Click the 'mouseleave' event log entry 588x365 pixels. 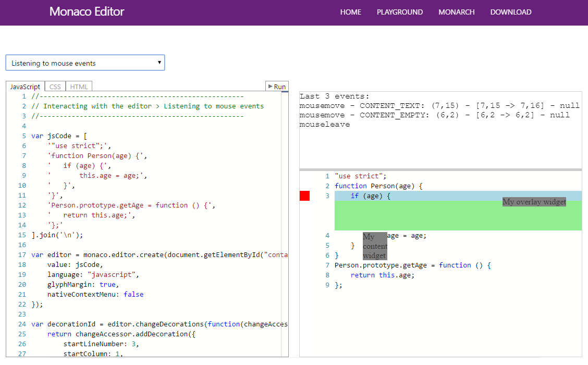(325, 125)
